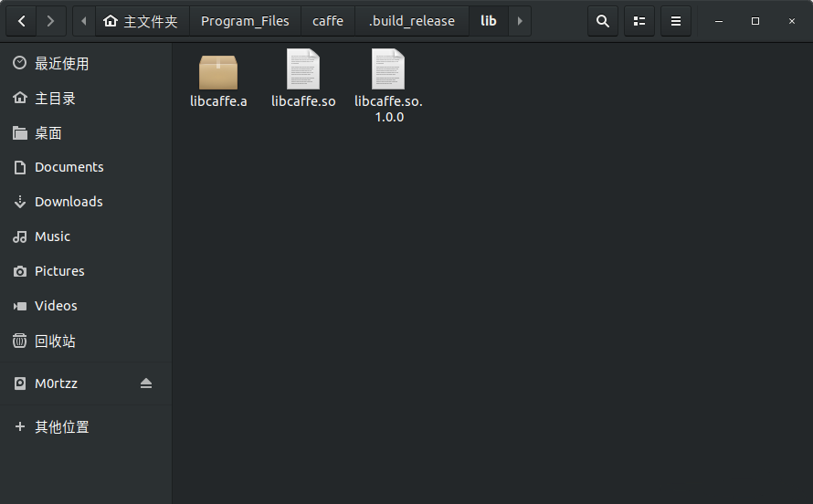The height and width of the screenshot is (504, 813).
Task: Open 主目录 home in sidebar
Action: [x=86, y=99]
